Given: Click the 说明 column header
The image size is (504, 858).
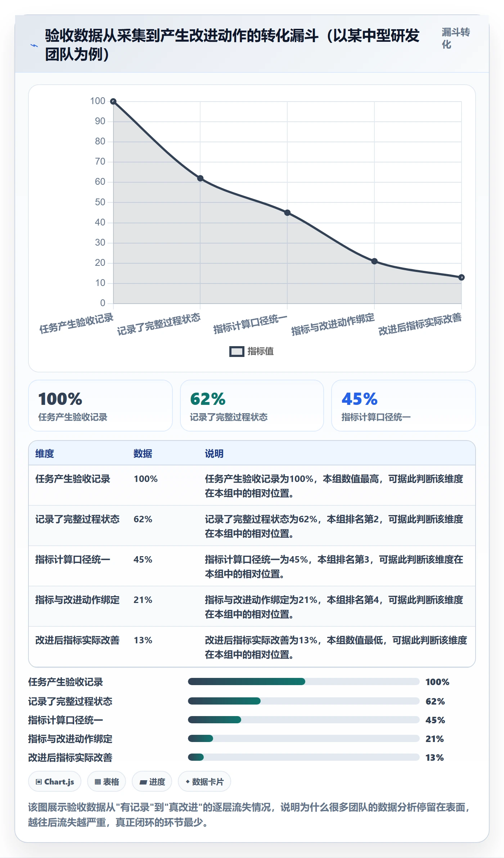Looking at the screenshot, I should (214, 453).
